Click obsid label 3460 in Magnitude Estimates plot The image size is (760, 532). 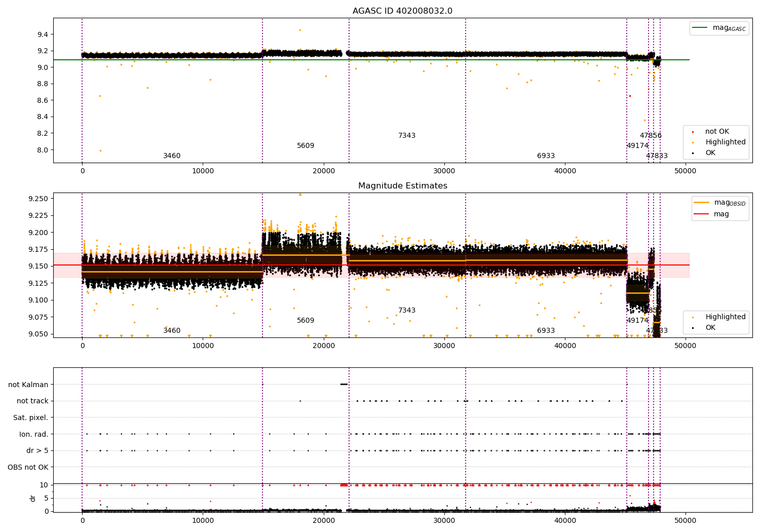click(172, 331)
